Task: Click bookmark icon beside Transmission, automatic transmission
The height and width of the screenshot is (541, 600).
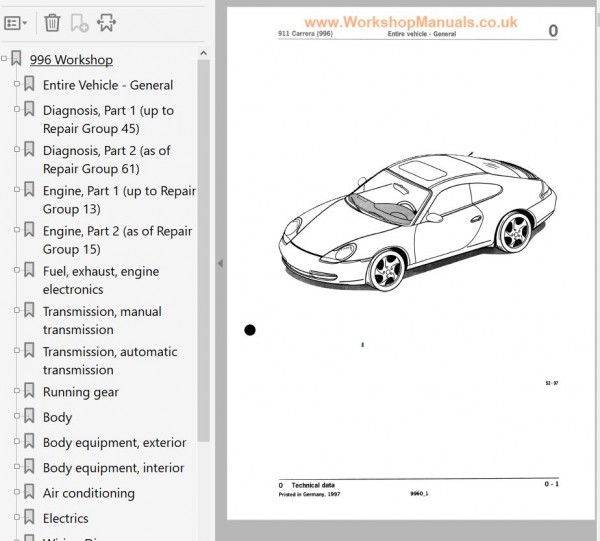Action: pyautogui.click(x=29, y=350)
